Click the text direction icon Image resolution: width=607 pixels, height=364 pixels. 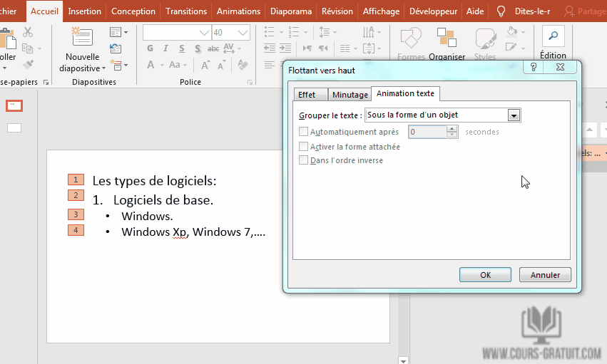369,32
